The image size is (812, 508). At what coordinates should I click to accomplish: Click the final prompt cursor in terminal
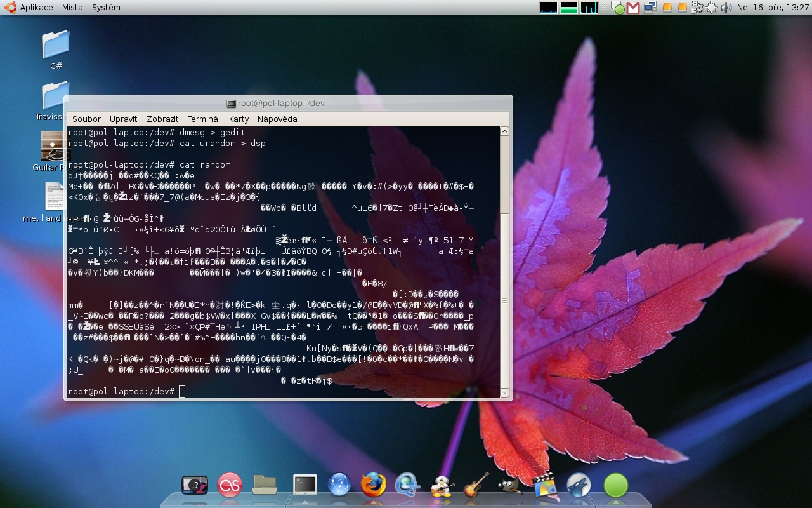pyautogui.click(x=182, y=391)
